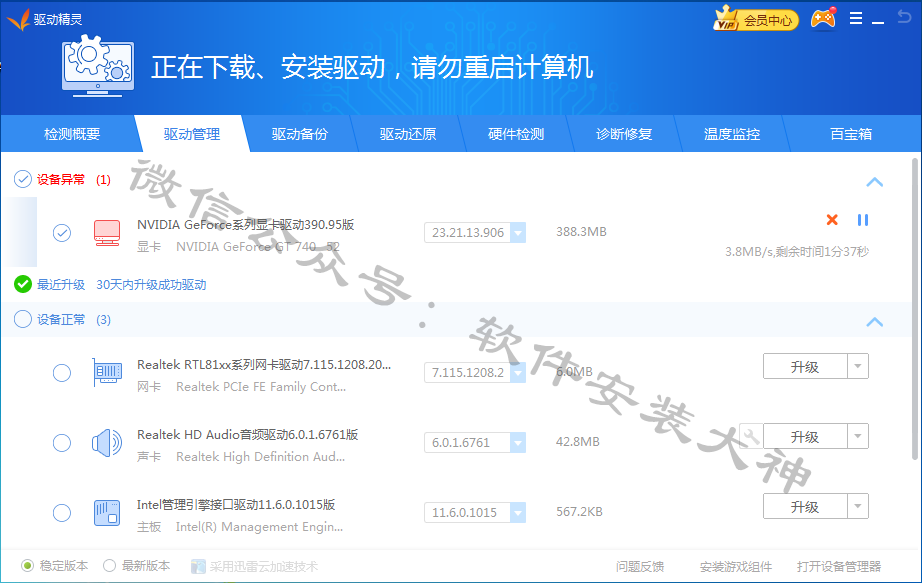Select the 最新版本 radio button
Viewport: 922px width, 583px height.
coord(109,566)
